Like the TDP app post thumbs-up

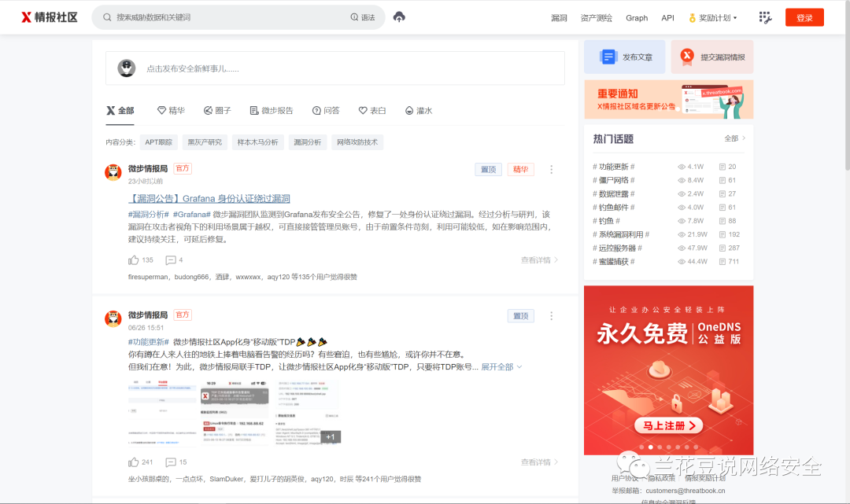[133, 462]
